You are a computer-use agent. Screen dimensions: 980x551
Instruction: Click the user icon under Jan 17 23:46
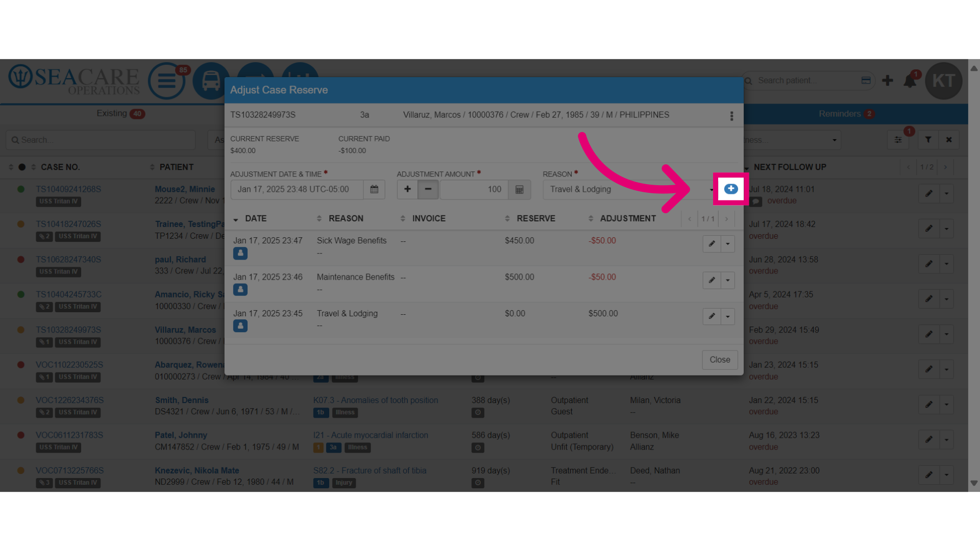(240, 289)
